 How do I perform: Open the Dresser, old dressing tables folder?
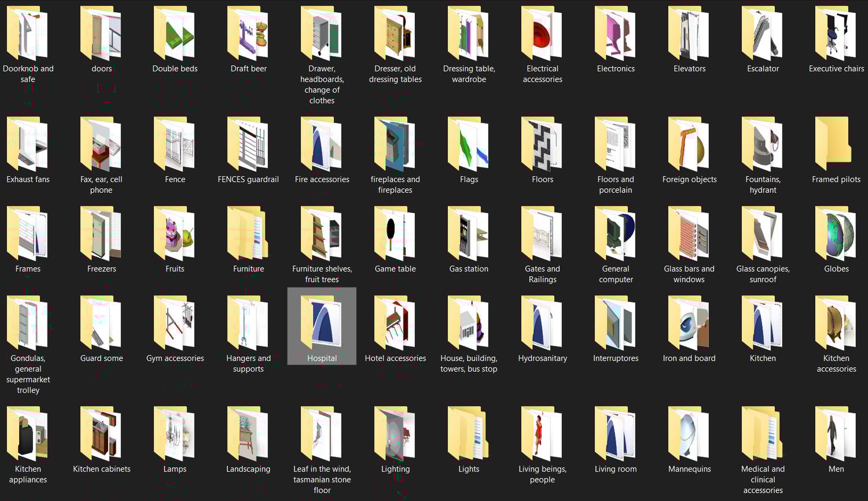click(395, 33)
